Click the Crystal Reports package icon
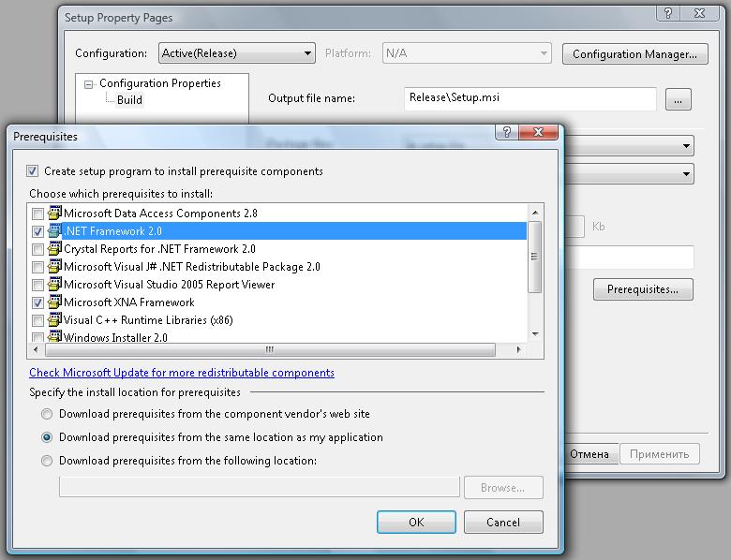 tap(54, 249)
